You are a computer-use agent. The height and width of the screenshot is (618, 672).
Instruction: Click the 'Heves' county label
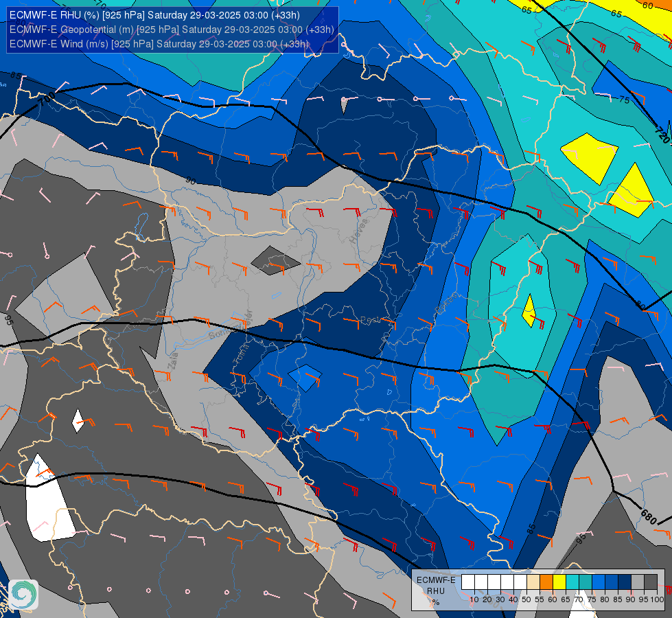359,231
